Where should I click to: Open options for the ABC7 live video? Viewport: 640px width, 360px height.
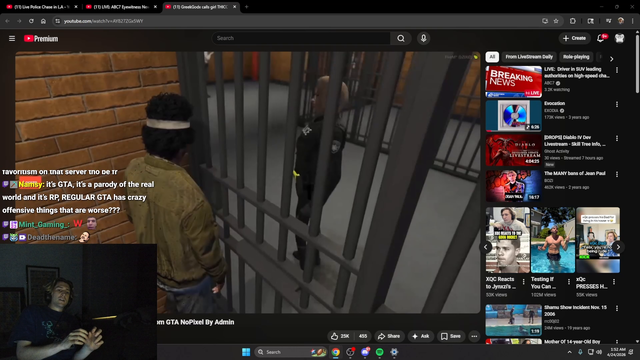point(617,70)
